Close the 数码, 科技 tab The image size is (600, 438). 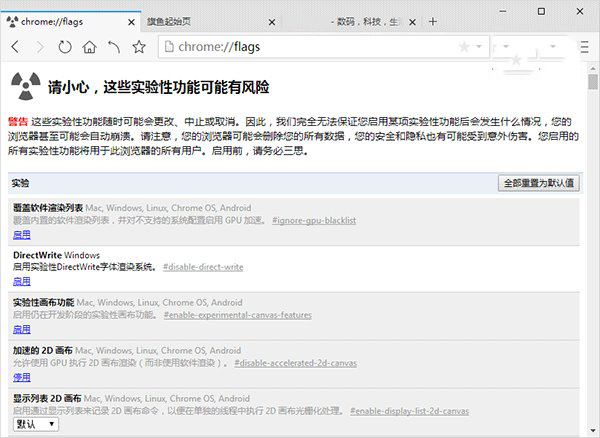click(x=412, y=22)
